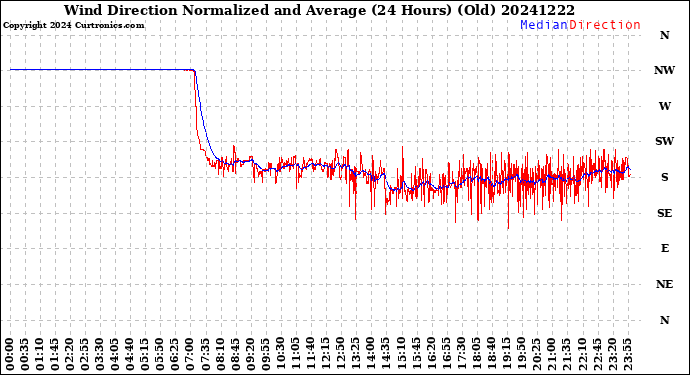Click the 13:25 time axis label
Screen dimensions: 690x375
click(x=356, y=354)
